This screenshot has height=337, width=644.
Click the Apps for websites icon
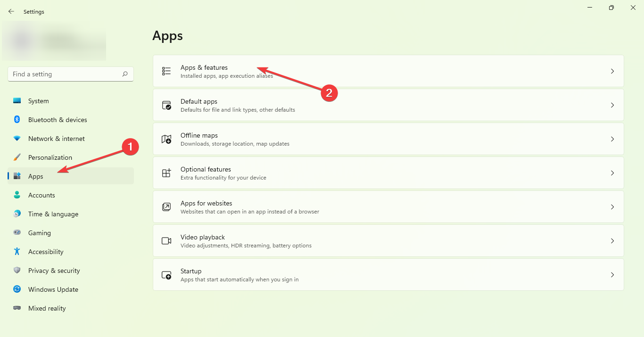tap(166, 207)
